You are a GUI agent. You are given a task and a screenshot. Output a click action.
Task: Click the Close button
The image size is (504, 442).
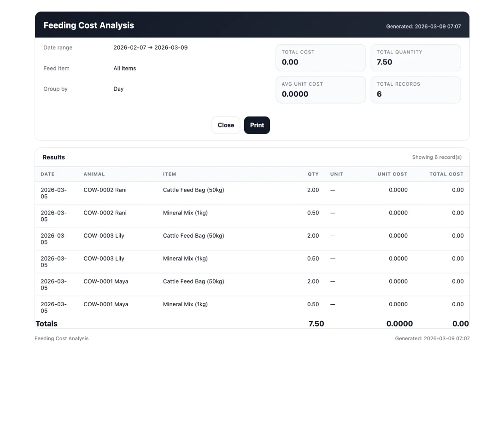226,125
